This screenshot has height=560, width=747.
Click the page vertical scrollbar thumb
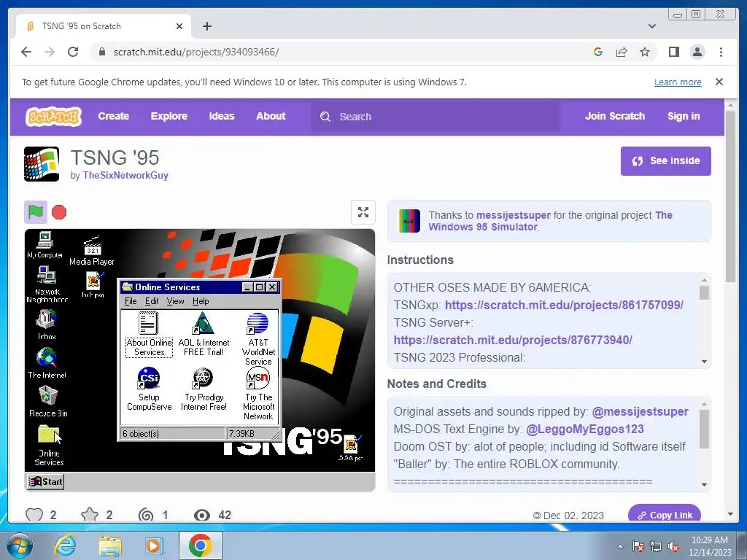click(x=730, y=195)
